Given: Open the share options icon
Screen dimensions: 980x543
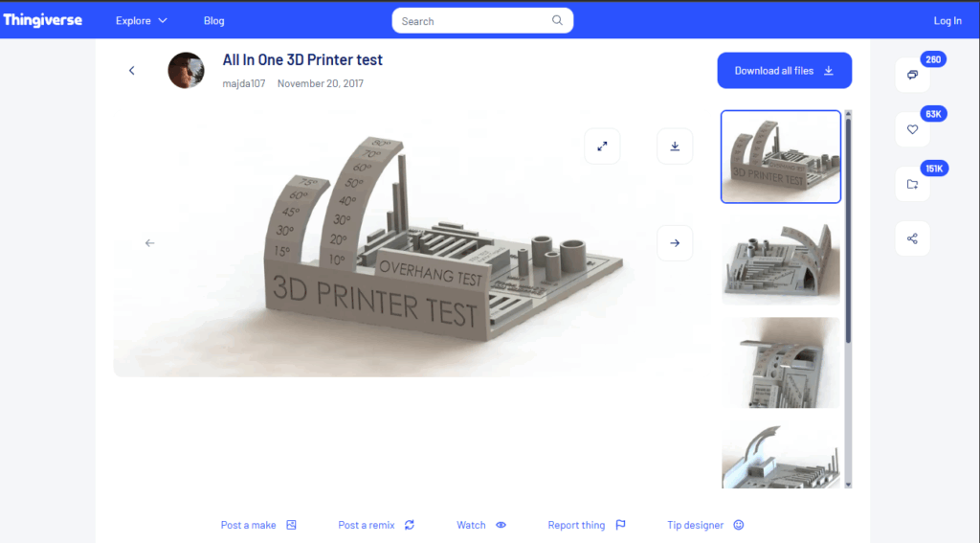Looking at the screenshot, I should click(x=912, y=238).
